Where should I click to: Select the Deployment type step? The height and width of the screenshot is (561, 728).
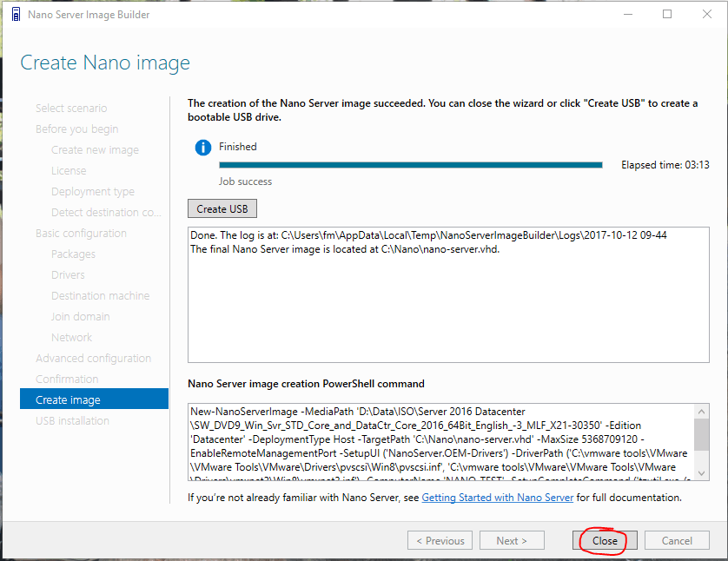point(93,191)
